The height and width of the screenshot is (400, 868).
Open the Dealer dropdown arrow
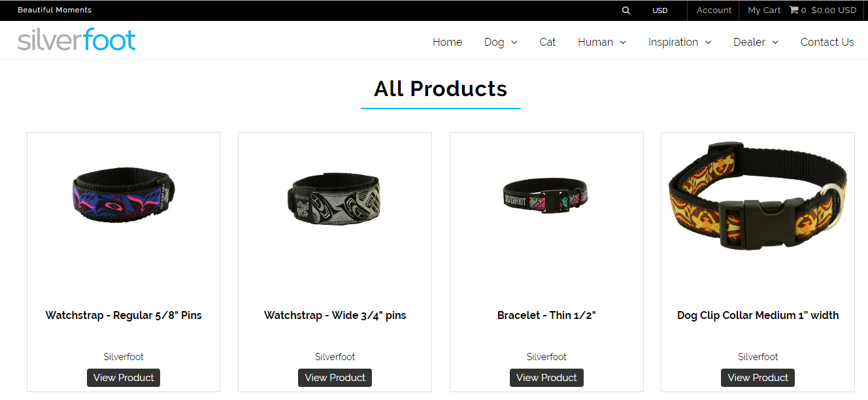pos(775,42)
